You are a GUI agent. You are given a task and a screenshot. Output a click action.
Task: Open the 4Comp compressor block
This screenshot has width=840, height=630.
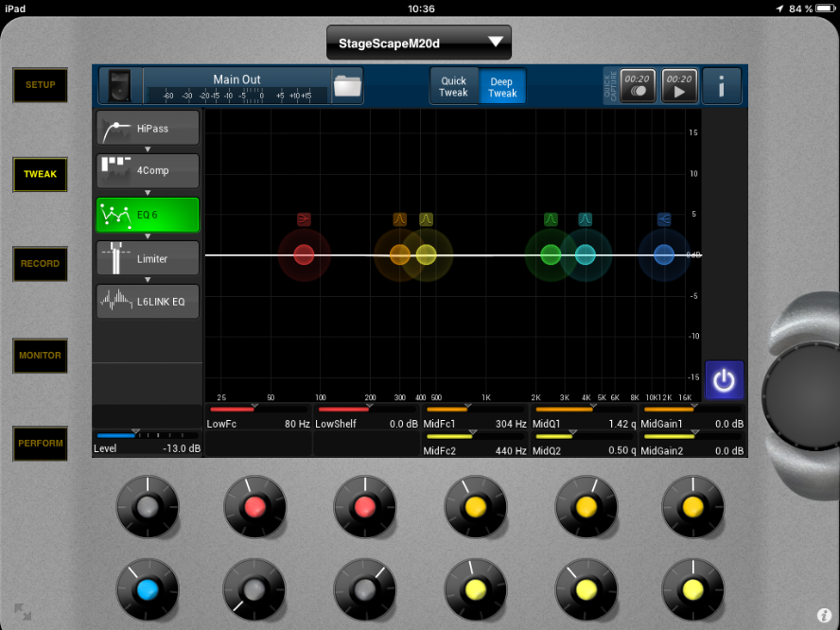click(148, 171)
